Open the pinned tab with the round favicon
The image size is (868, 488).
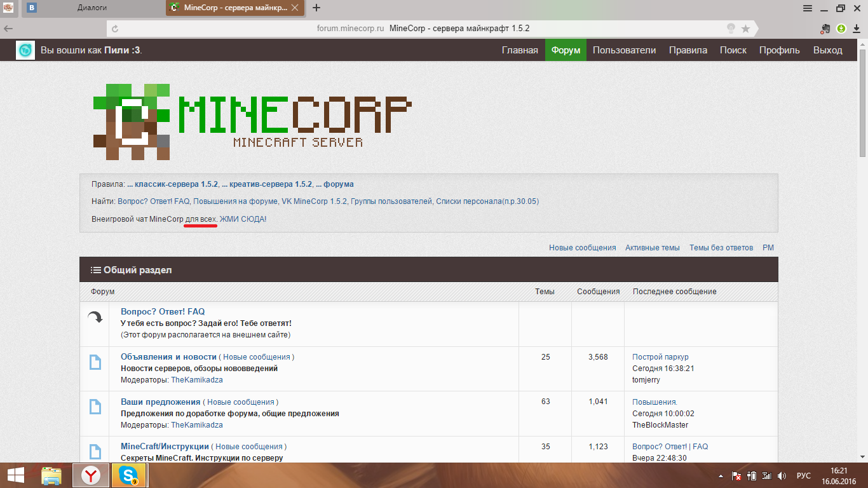pos(8,8)
